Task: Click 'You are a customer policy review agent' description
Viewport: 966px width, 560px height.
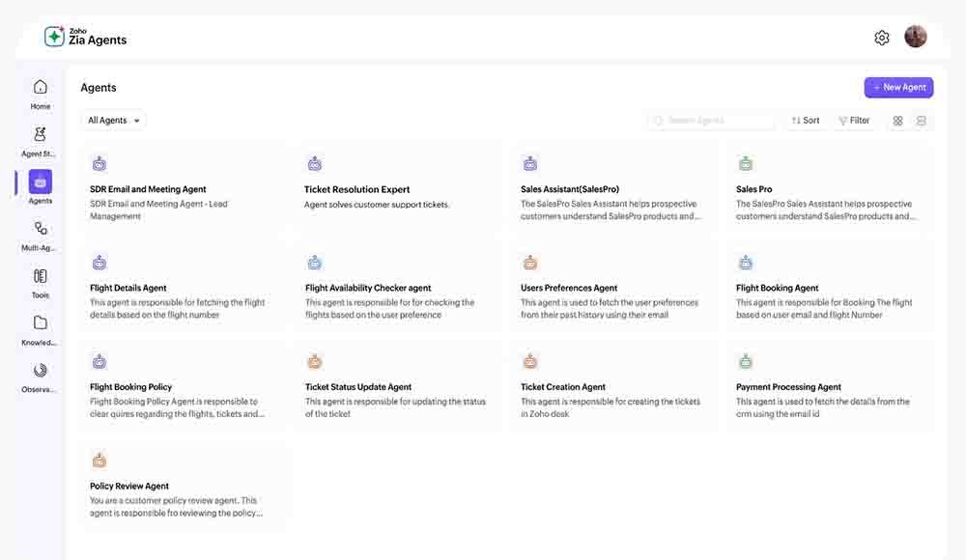Action: pyautogui.click(x=176, y=506)
